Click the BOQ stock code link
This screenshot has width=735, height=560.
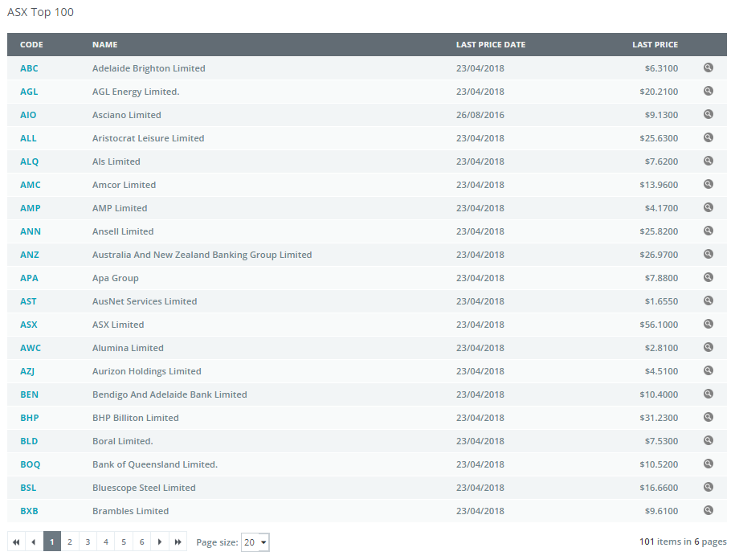(x=30, y=464)
